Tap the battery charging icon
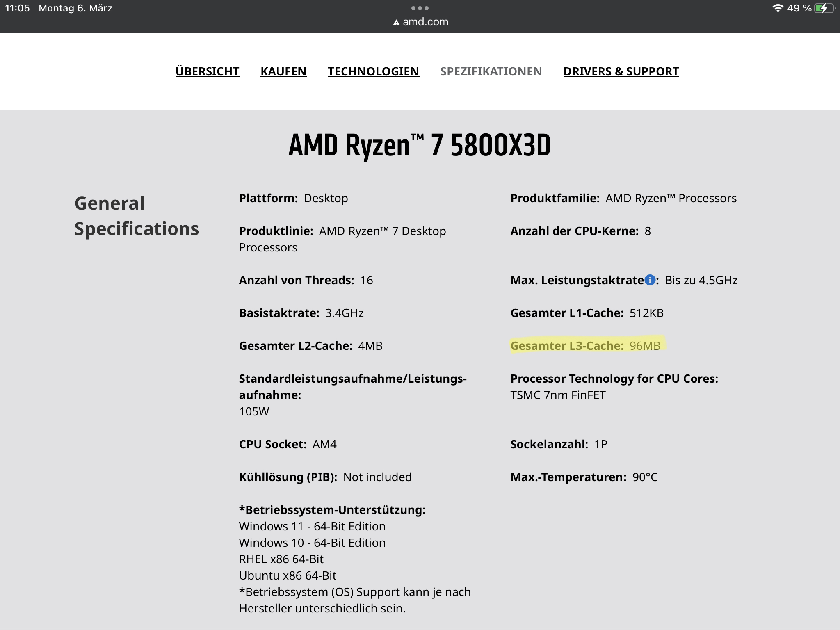The width and height of the screenshot is (840, 630). pos(824,8)
